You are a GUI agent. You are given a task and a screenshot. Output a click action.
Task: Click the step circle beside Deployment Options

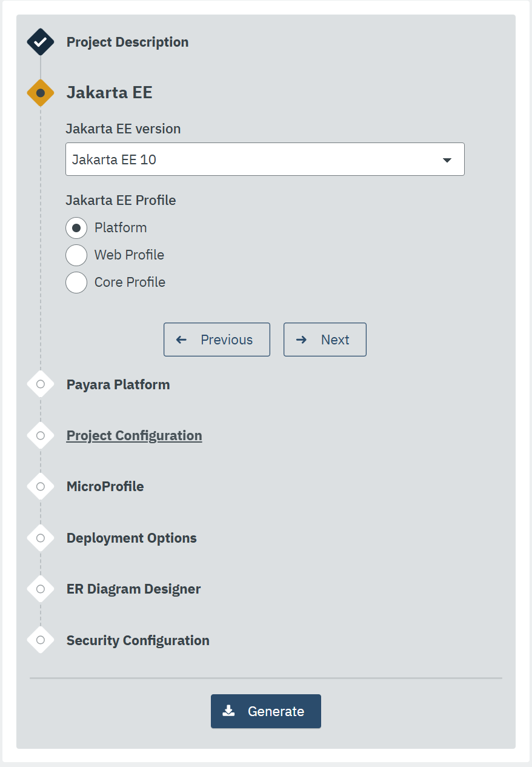40,538
